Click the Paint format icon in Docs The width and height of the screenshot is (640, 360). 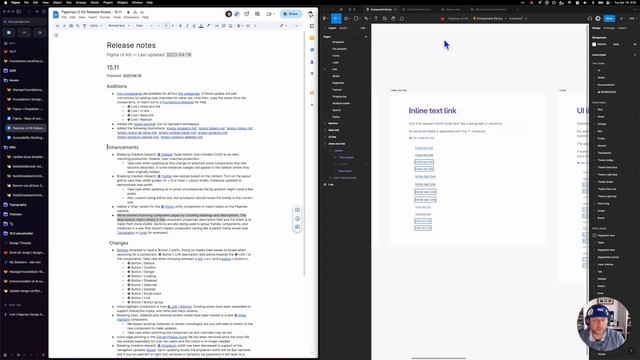coord(84,26)
